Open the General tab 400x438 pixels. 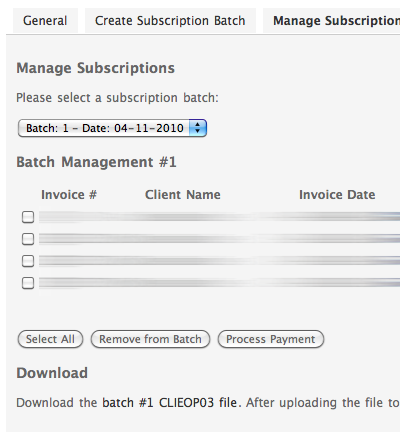click(45, 21)
